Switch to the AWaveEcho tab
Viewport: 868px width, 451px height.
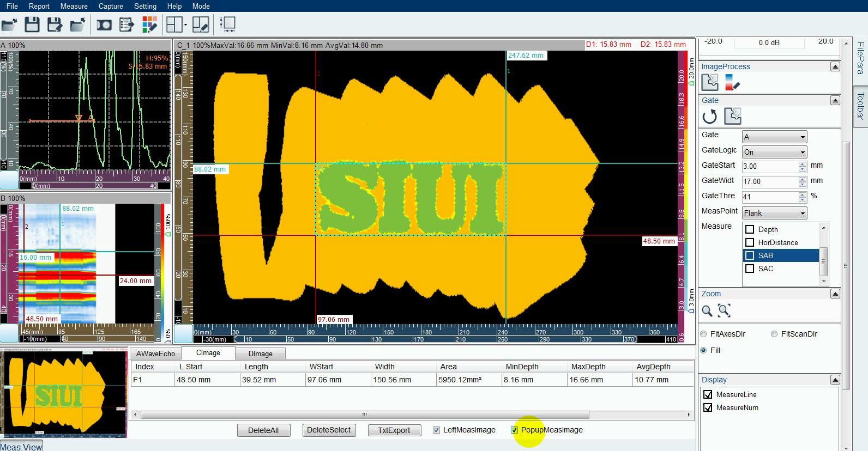point(155,354)
